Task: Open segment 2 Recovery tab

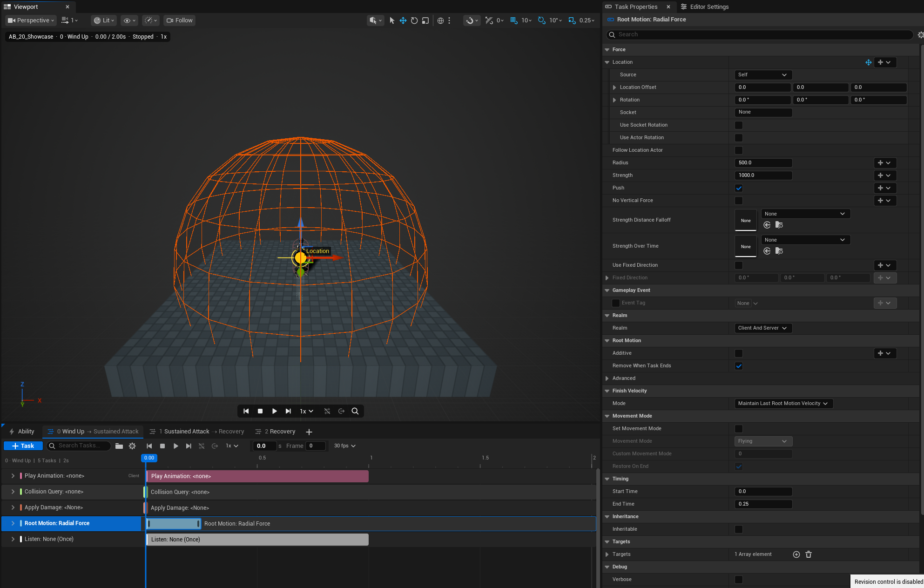Action: [275, 432]
